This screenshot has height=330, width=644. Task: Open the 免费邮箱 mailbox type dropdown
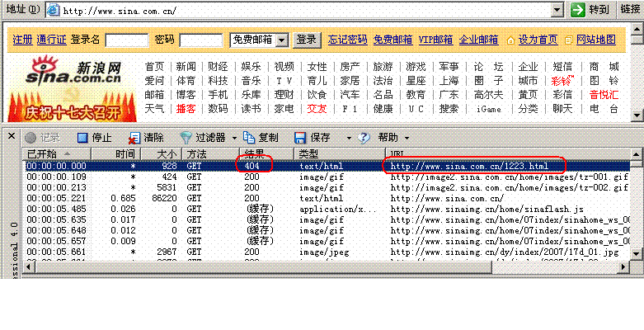(x=282, y=40)
